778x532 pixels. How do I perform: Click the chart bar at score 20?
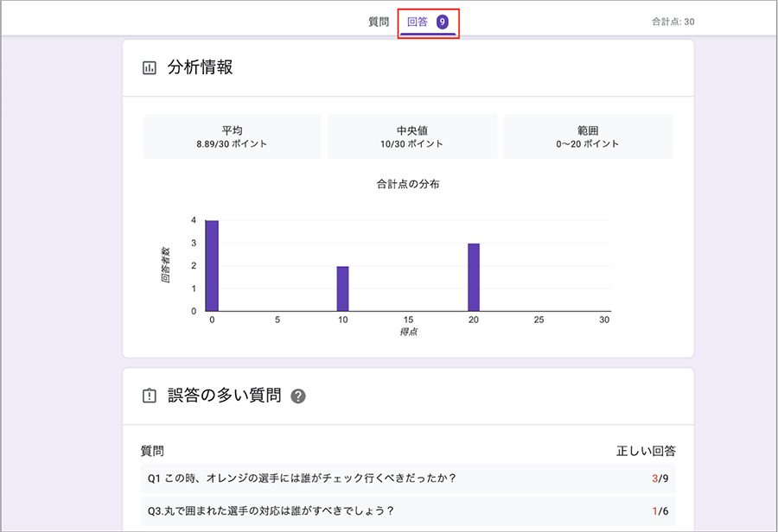click(x=474, y=277)
